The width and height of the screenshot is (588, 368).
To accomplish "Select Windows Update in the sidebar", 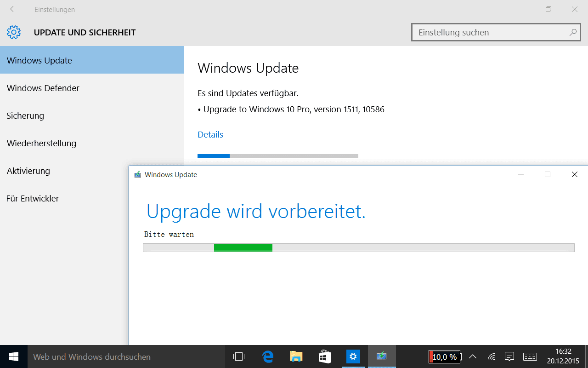I will 92,60.
